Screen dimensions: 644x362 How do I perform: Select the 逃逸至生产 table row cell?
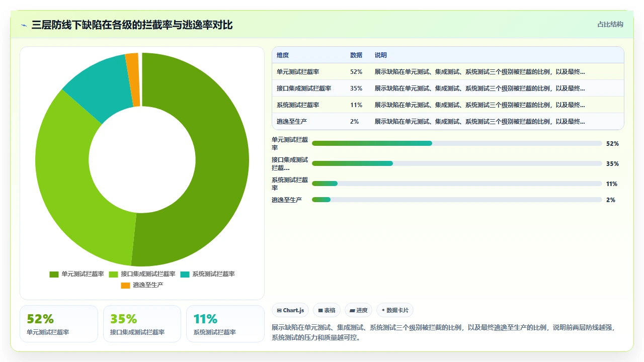(x=292, y=122)
